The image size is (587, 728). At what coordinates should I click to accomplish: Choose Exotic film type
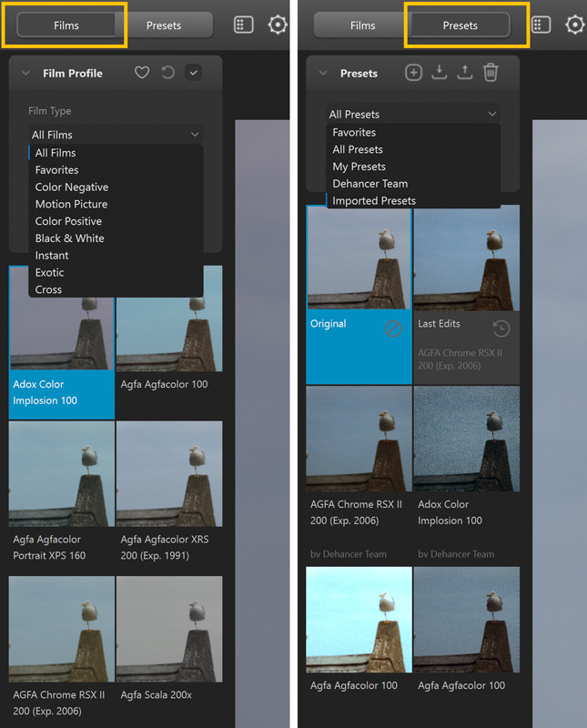pos(116,272)
